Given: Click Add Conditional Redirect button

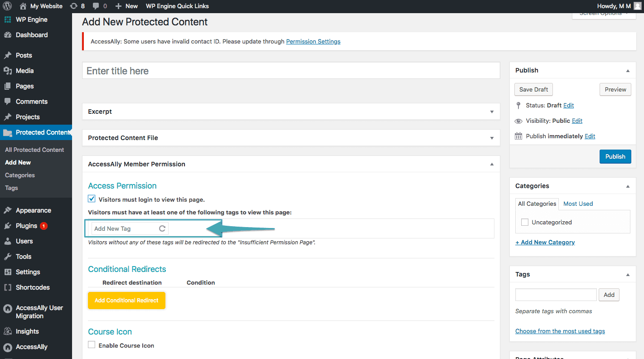Looking at the screenshot, I should tap(126, 301).
